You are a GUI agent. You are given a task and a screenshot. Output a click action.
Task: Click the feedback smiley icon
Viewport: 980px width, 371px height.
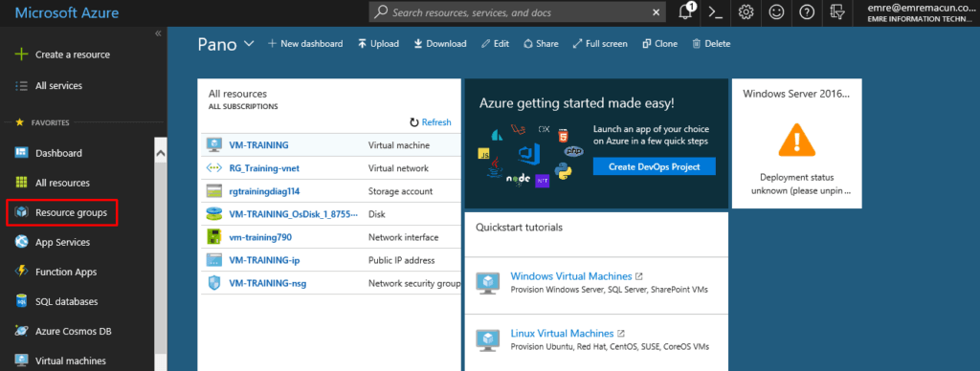point(776,12)
